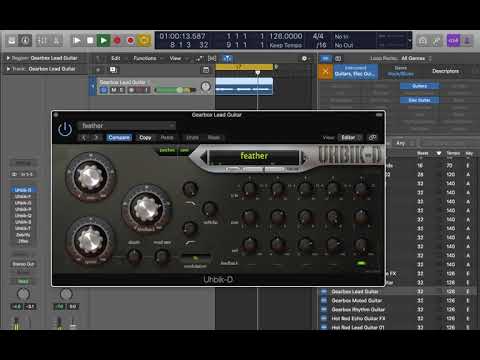Open the feather preset dropdown in plugin header

[x=127, y=125]
